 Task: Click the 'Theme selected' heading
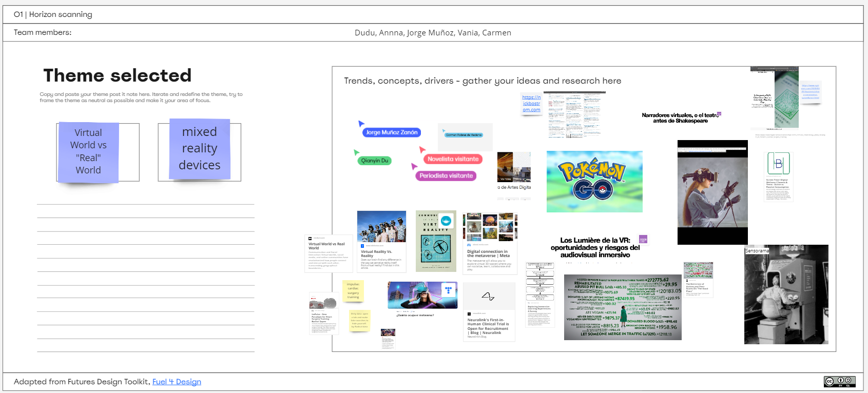pos(117,75)
